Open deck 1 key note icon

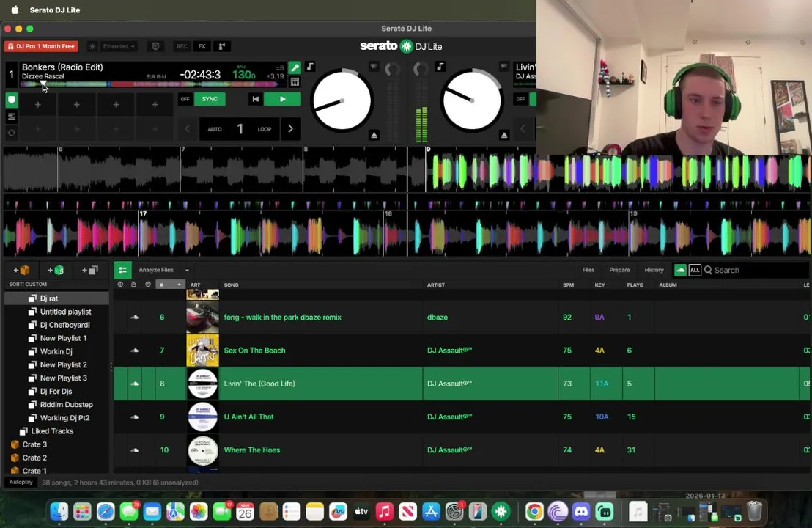(310, 67)
